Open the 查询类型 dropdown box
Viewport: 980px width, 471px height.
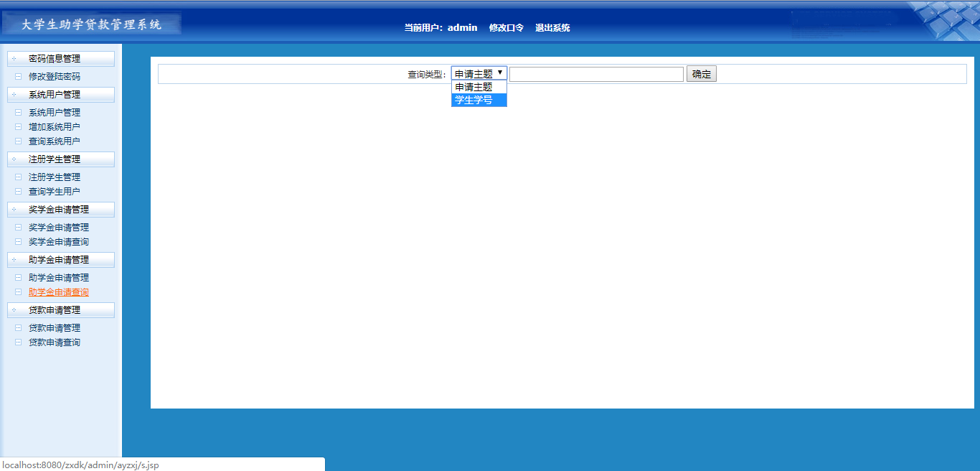[479, 73]
